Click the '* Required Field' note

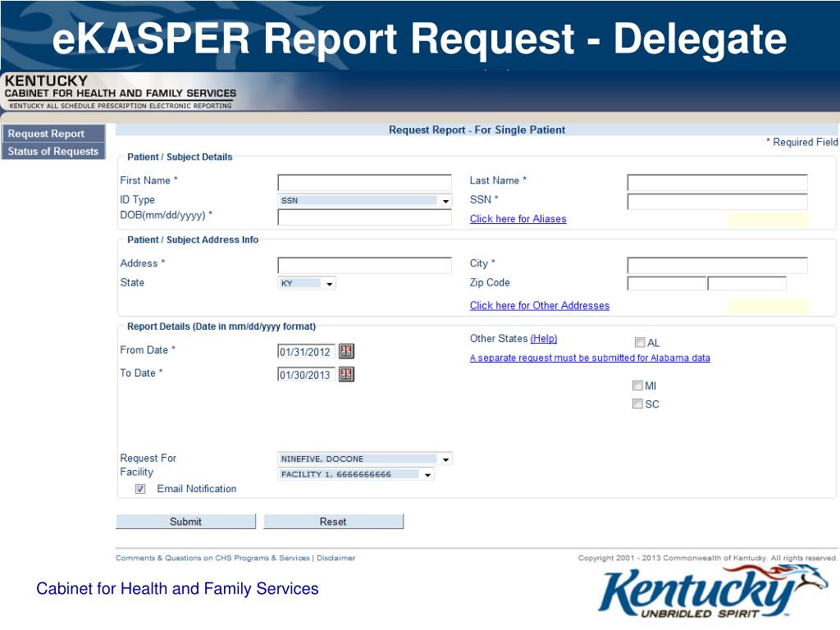pos(802,142)
